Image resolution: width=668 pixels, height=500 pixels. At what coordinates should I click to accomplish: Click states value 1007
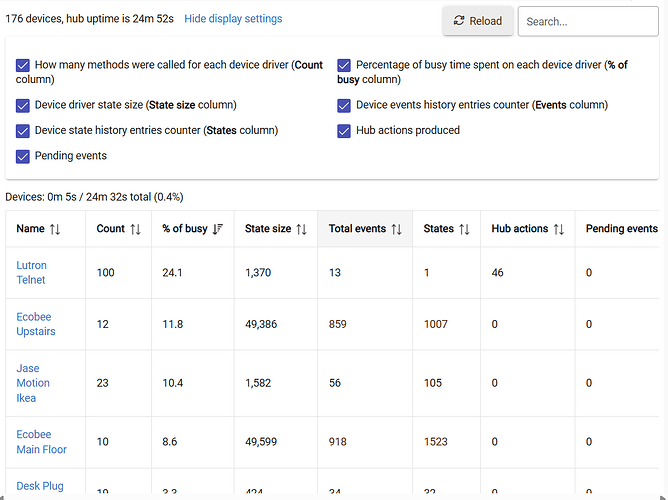(x=435, y=324)
